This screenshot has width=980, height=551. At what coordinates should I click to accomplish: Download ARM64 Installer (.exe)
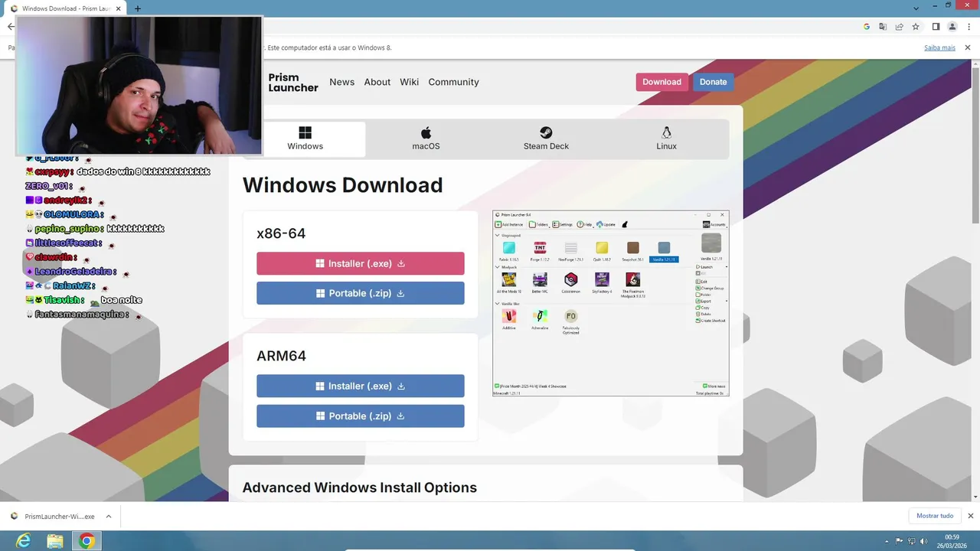click(360, 386)
